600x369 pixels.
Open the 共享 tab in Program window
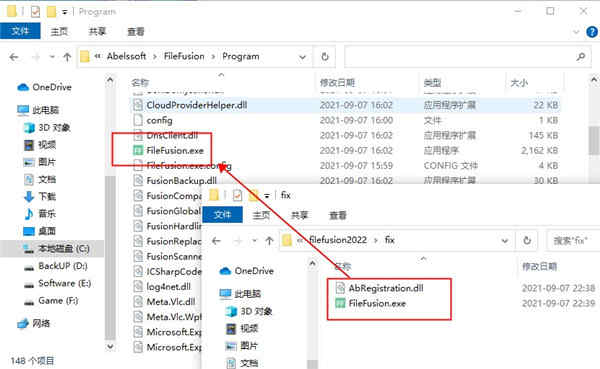pos(97,31)
